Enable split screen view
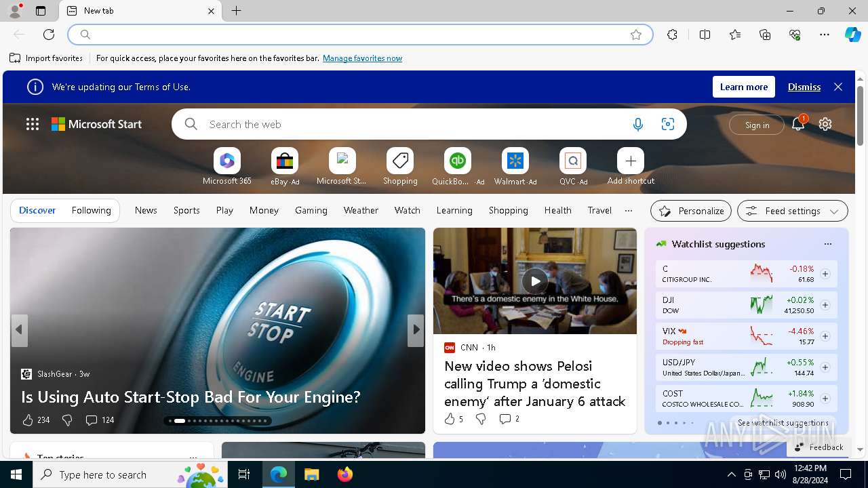This screenshot has height=488, width=868. (705, 35)
